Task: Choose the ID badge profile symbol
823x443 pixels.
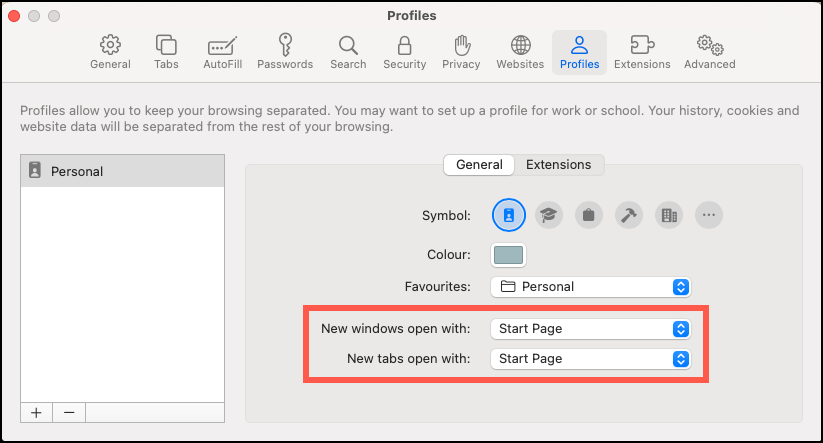Action: pos(509,215)
